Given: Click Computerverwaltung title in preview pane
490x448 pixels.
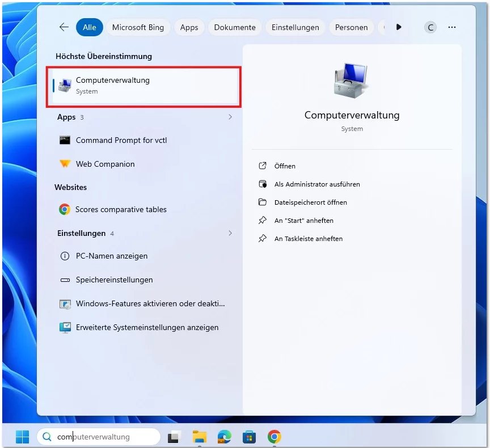Looking at the screenshot, I should pos(352,115).
